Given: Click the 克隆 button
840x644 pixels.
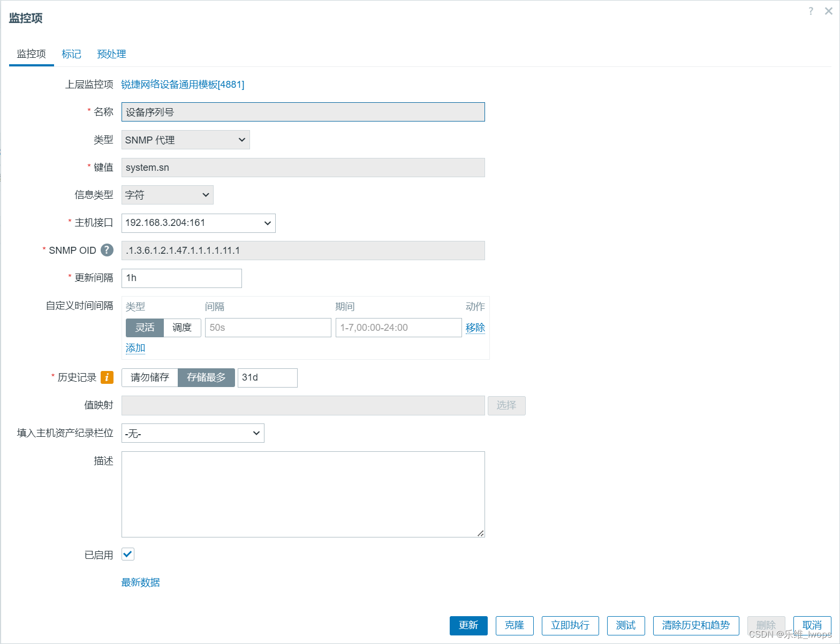Looking at the screenshot, I should 514,625.
